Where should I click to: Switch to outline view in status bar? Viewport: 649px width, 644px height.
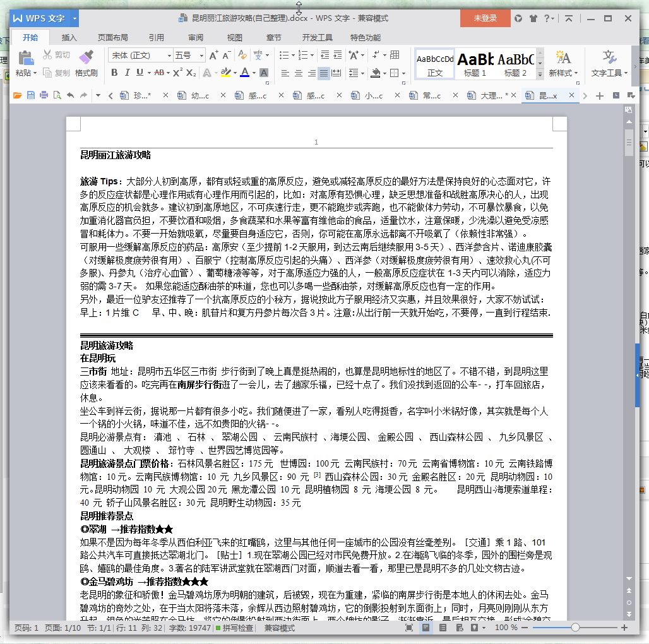[x=443, y=628]
